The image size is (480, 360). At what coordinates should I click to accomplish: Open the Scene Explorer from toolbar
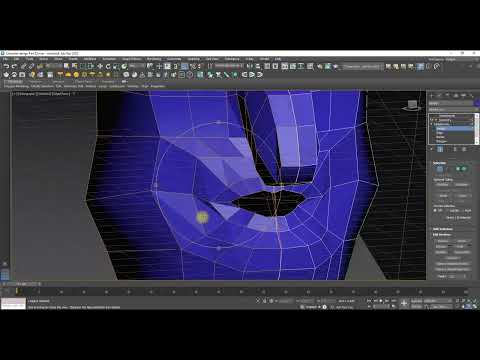click(x=267, y=66)
